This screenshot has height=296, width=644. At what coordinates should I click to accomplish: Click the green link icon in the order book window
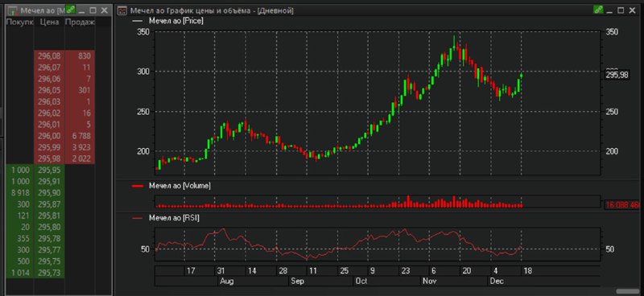(x=71, y=10)
